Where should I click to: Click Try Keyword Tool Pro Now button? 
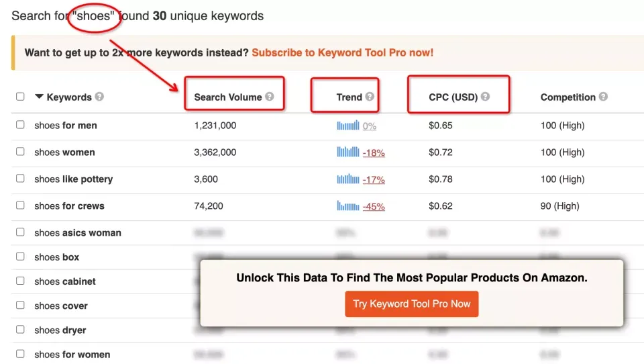click(411, 304)
